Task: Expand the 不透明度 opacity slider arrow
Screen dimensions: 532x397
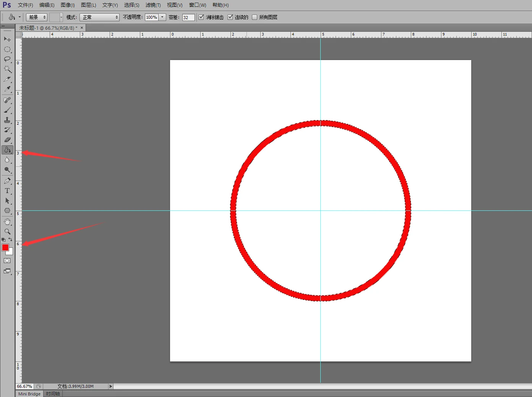Action: pos(162,17)
